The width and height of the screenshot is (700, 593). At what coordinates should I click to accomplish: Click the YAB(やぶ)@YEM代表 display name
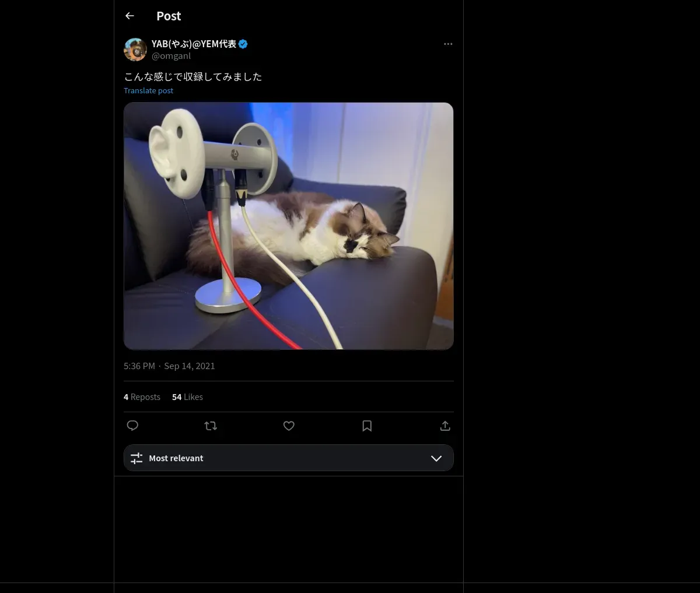pyautogui.click(x=194, y=44)
